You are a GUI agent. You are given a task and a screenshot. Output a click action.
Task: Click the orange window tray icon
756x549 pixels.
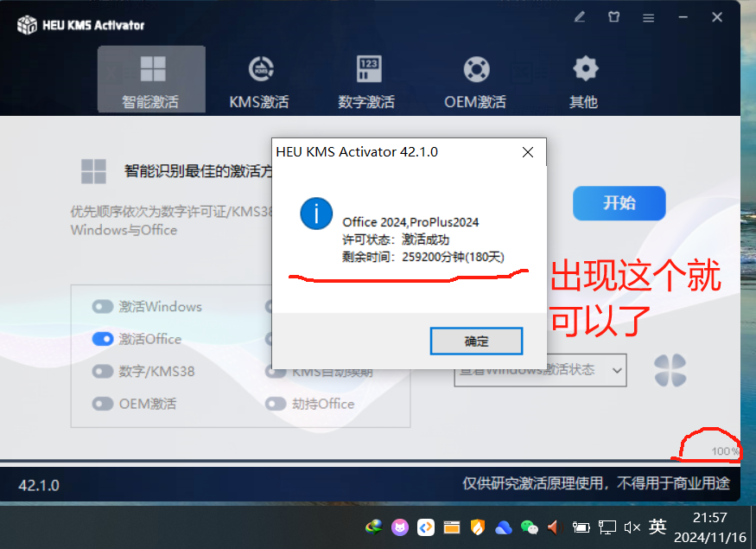452,527
